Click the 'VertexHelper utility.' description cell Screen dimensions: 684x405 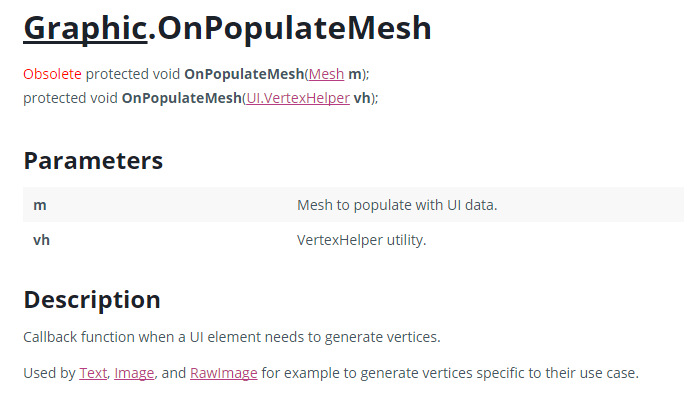pos(362,240)
